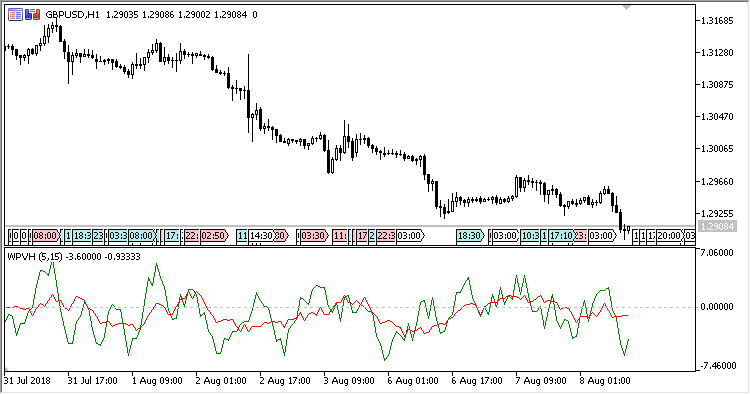This screenshot has height=394, width=750.
Task: Open the Depth of Market table icon
Action: [x=15, y=15]
